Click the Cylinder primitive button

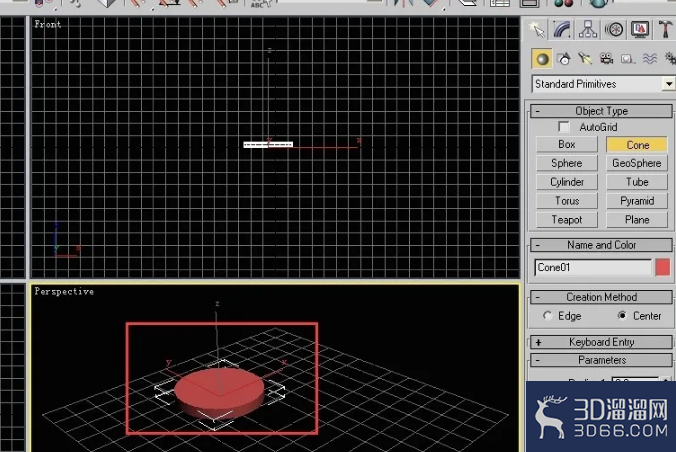566,182
